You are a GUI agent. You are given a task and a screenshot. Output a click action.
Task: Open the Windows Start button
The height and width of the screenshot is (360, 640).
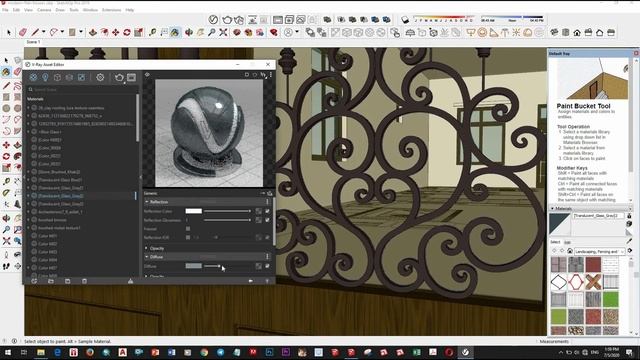pos(8,352)
